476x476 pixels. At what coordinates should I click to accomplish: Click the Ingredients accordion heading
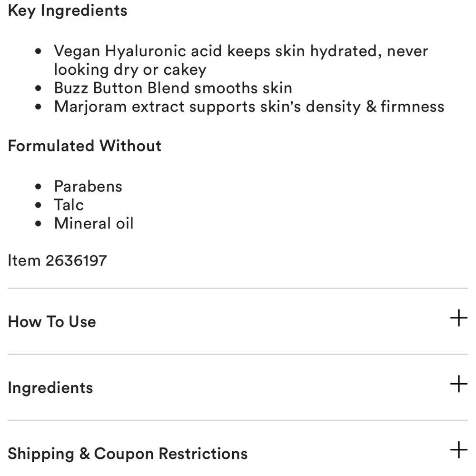pyautogui.click(x=50, y=388)
